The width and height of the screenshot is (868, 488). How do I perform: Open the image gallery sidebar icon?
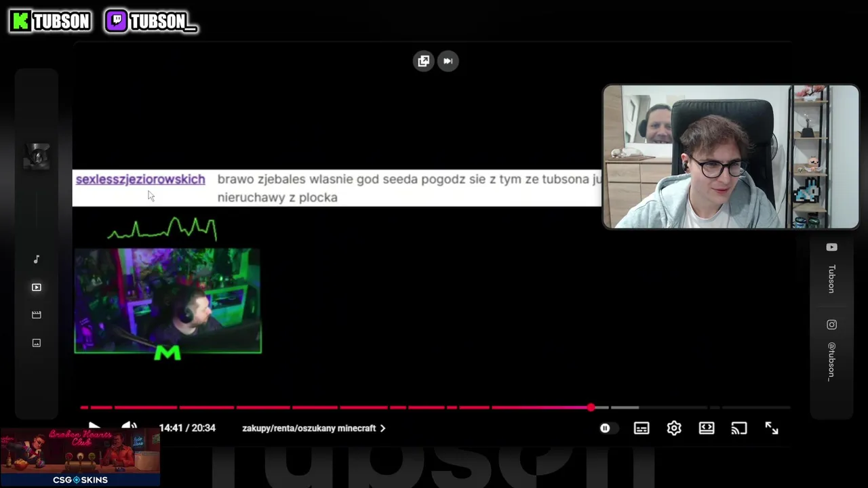[x=37, y=343]
